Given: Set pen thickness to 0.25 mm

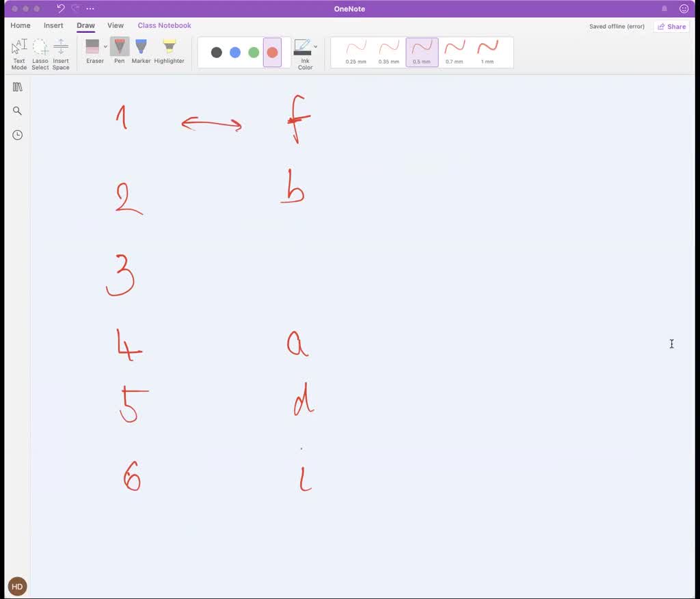Looking at the screenshot, I should pyautogui.click(x=356, y=52).
